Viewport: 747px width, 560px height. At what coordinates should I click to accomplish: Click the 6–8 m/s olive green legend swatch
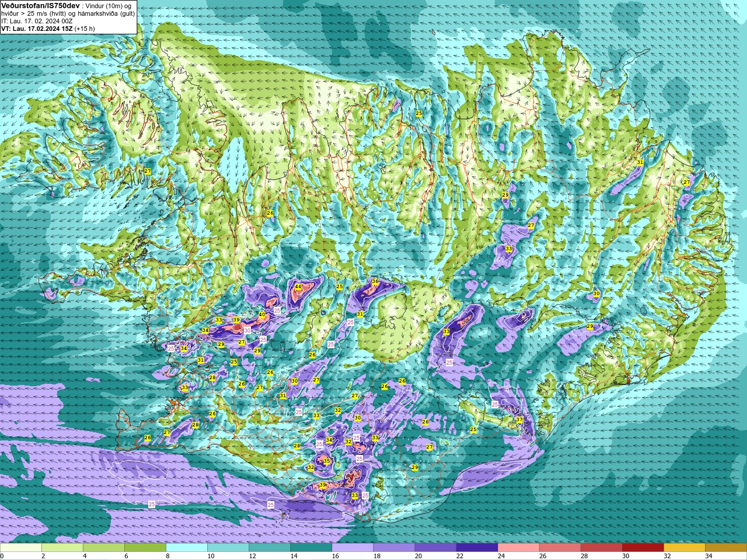pyautogui.click(x=145, y=548)
